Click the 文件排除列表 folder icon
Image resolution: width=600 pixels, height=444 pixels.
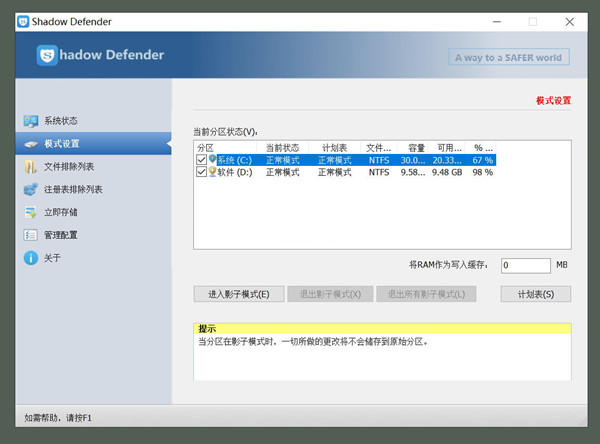(31, 166)
